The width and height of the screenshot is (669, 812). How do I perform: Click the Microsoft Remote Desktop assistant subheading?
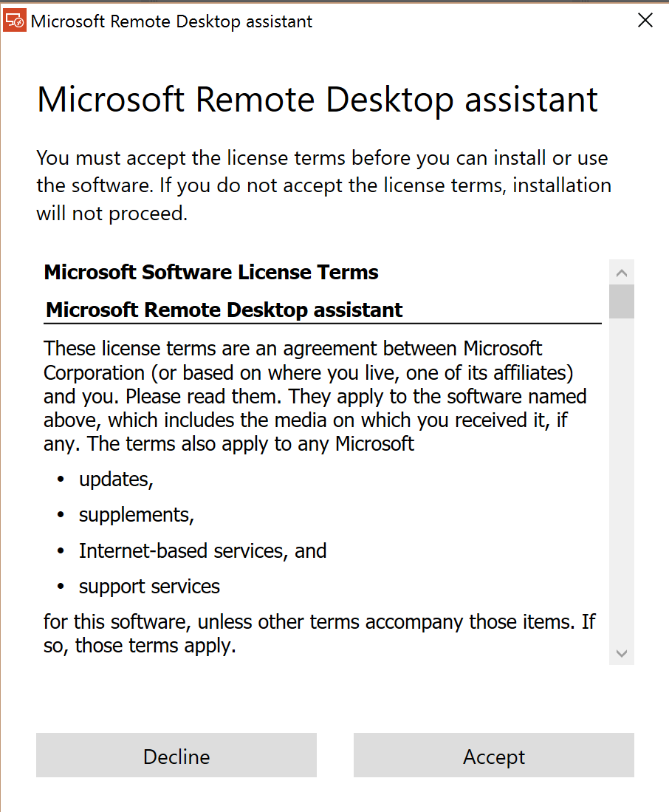tap(223, 310)
